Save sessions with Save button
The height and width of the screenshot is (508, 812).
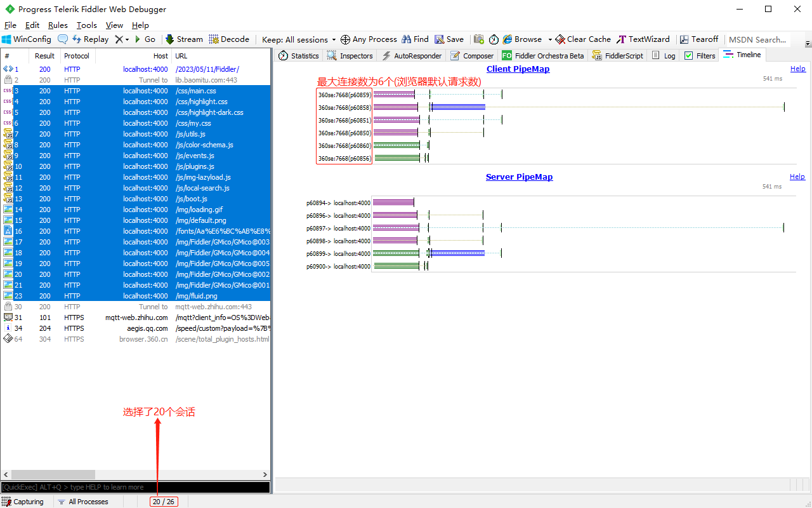[x=449, y=39]
